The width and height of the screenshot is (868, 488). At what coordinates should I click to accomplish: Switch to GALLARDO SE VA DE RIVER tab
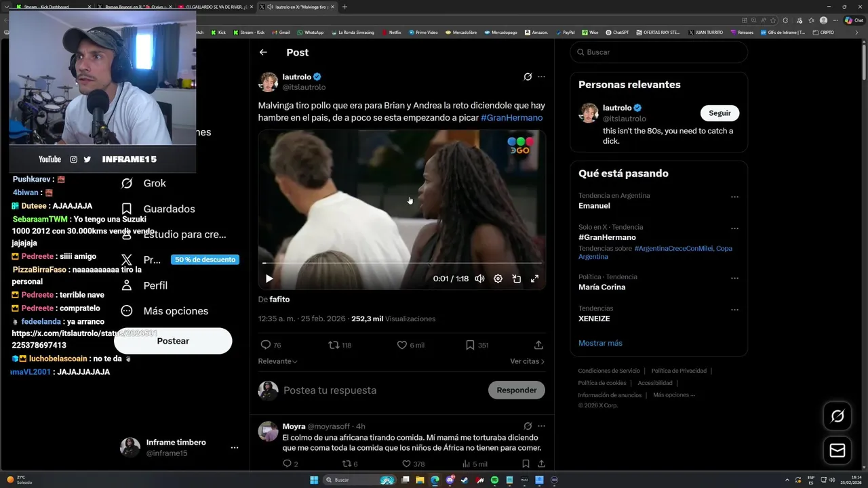pyautogui.click(x=214, y=7)
